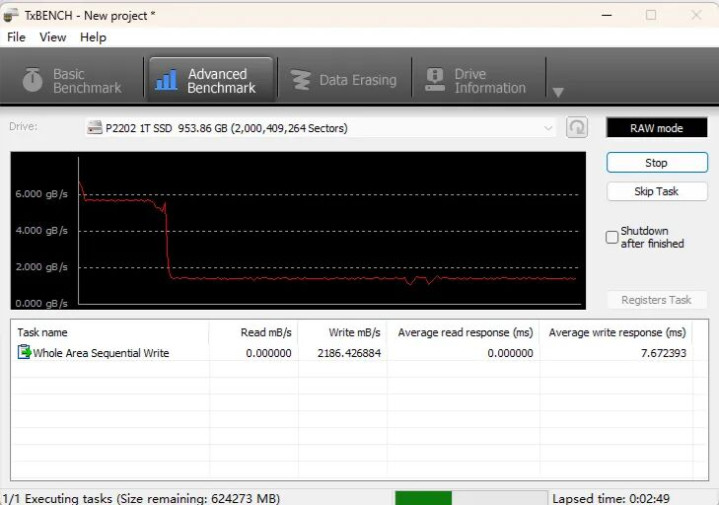Open the View menu
This screenshot has height=505, width=719.
coord(52,37)
